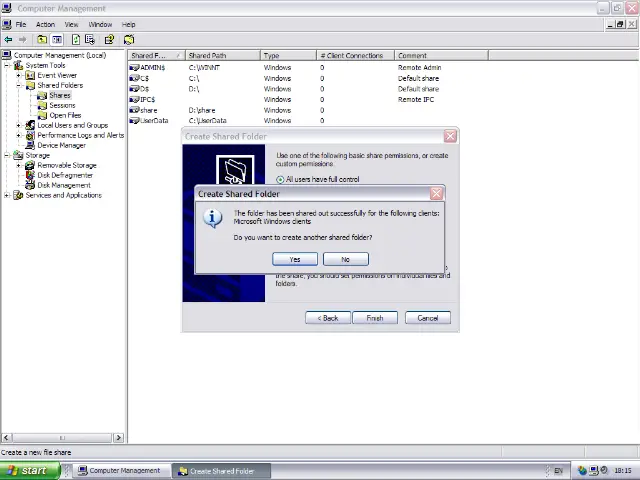
Task: Click the tree pane horizontal scrollbar
Action: pos(62,437)
